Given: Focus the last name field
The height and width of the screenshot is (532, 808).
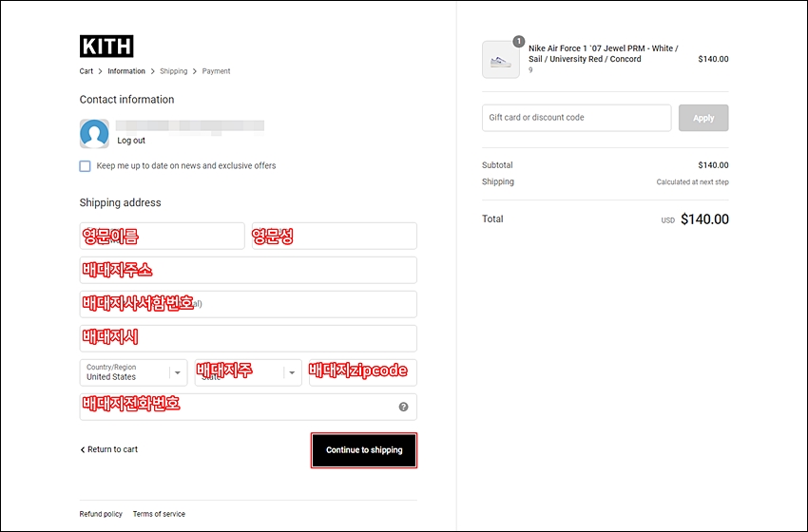Looking at the screenshot, I should 335,236.
